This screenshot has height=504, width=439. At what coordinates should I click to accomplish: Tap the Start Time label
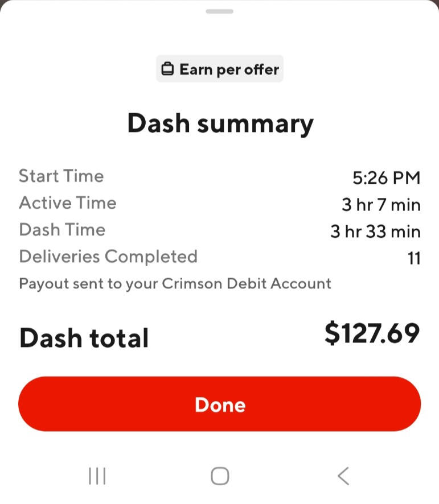click(x=61, y=176)
